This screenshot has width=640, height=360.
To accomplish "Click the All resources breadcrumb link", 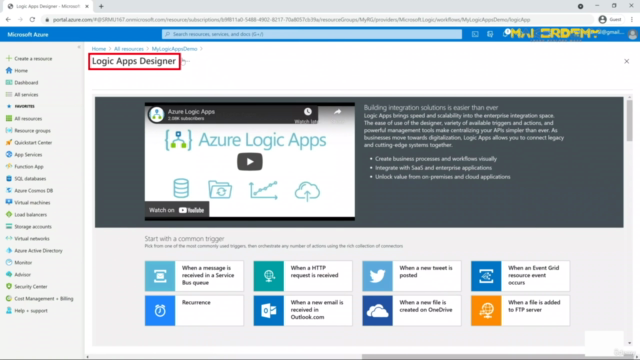I will coord(129,49).
